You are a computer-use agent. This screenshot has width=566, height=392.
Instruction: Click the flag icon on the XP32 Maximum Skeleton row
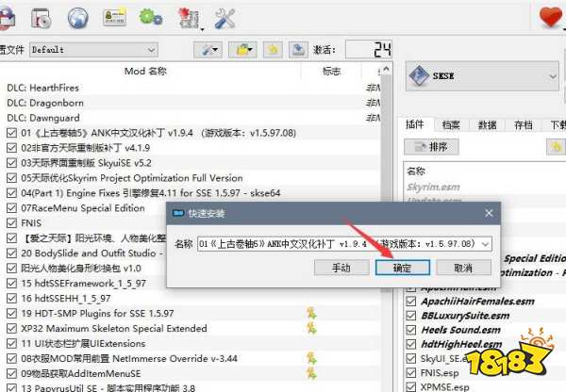[311, 328]
